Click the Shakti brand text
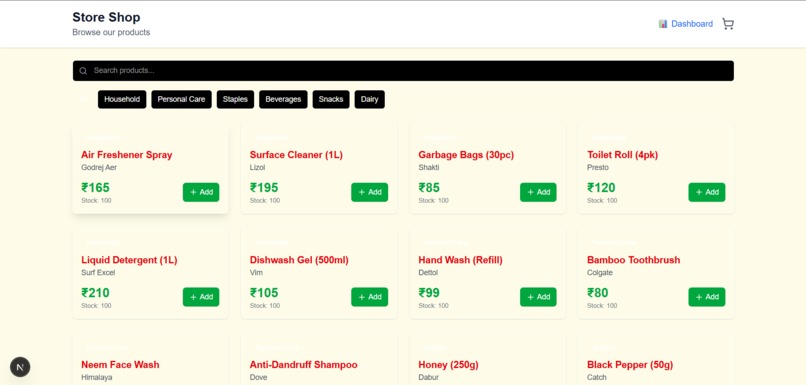The width and height of the screenshot is (806, 385). point(429,168)
